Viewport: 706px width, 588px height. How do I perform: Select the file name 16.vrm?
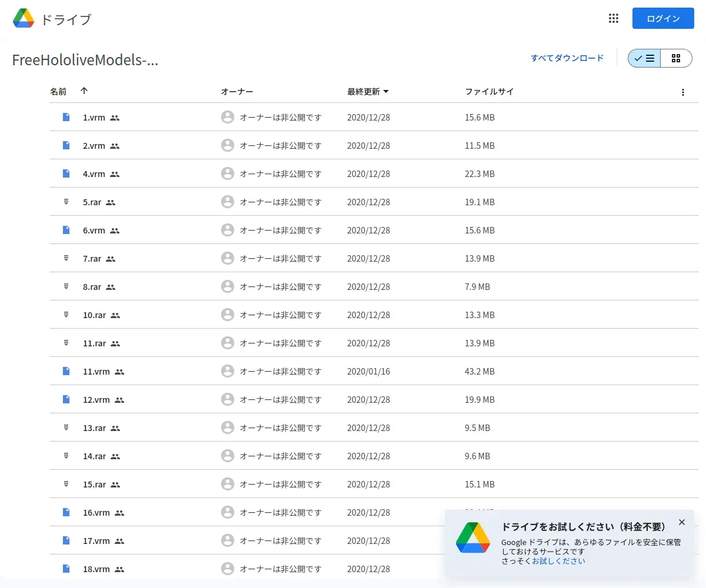click(96, 513)
